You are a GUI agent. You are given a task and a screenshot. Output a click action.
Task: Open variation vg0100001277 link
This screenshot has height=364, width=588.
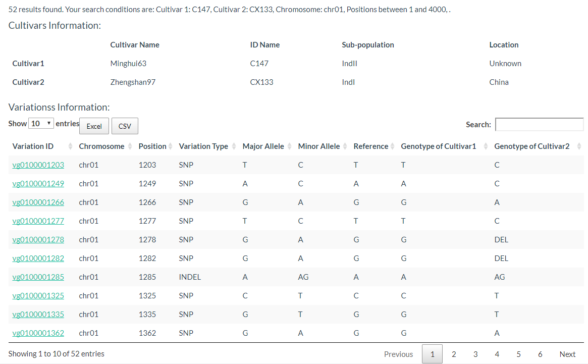pyautogui.click(x=38, y=221)
